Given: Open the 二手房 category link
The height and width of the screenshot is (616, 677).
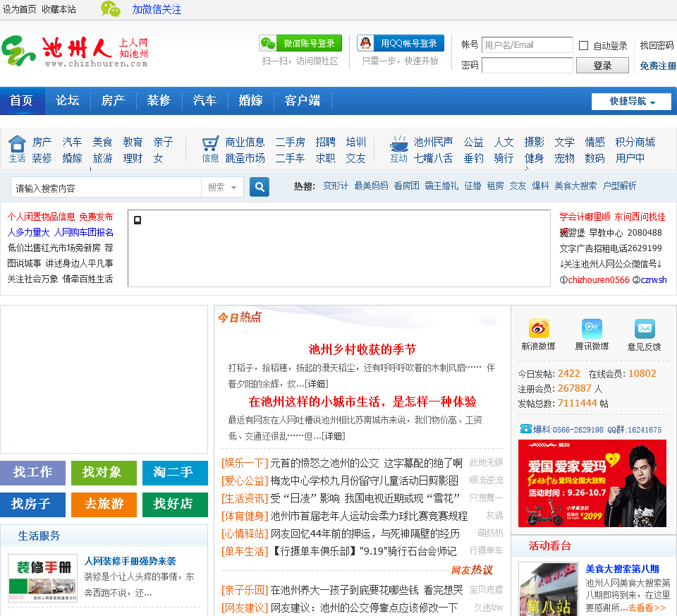Looking at the screenshot, I should coord(290,142).
